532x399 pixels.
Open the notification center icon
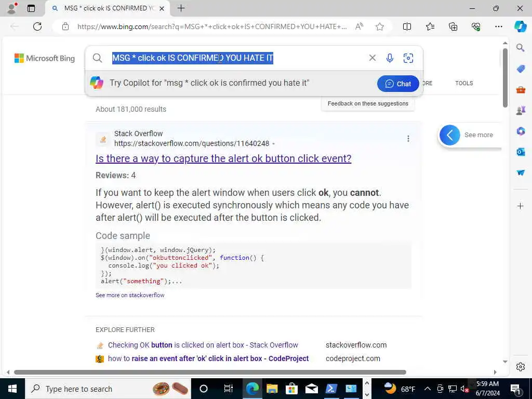tap(516, 389)
